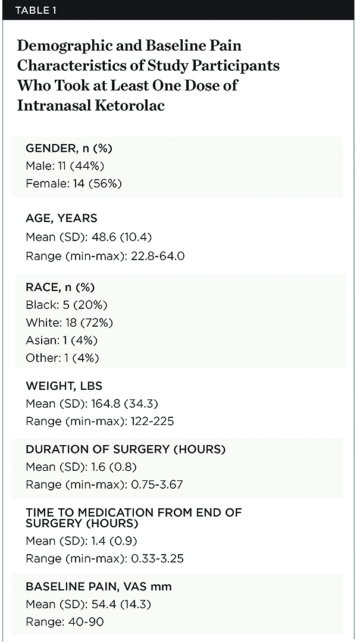Click the age Mean (SD): 48.6 (10.4) line
This screenshot has height=644, width=357.
click(x=89, y=237)
